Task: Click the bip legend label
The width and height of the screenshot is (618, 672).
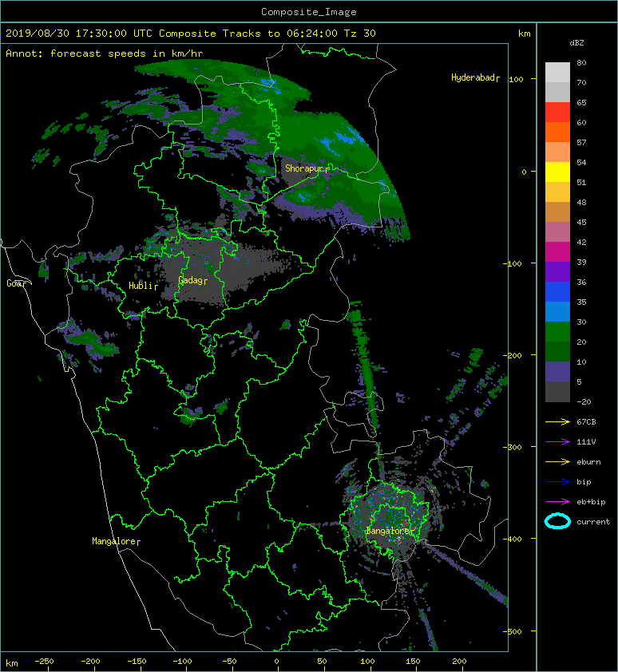Action: point(584,482)
